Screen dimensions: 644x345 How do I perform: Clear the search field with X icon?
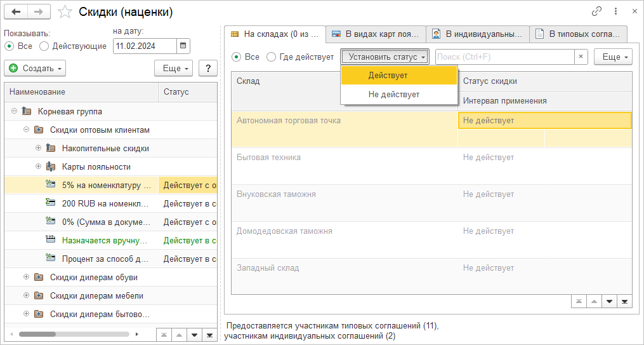pos(581,57)
